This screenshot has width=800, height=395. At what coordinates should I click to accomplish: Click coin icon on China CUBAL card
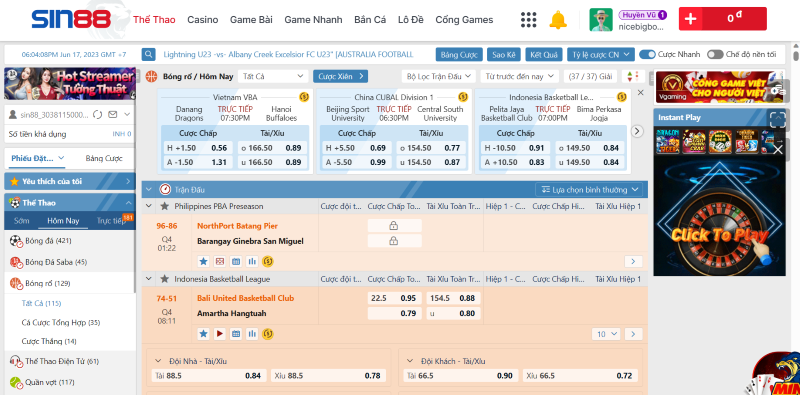point(463,96)
